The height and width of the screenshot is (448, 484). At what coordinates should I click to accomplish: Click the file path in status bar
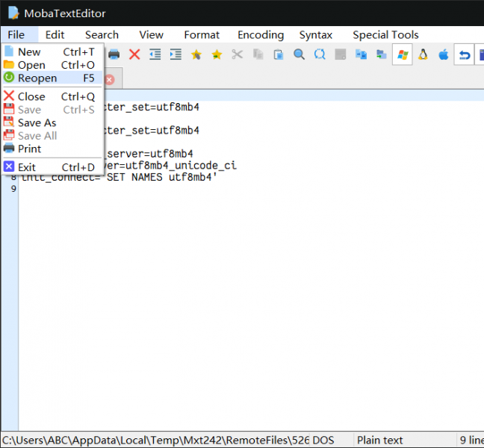point(155,440)
